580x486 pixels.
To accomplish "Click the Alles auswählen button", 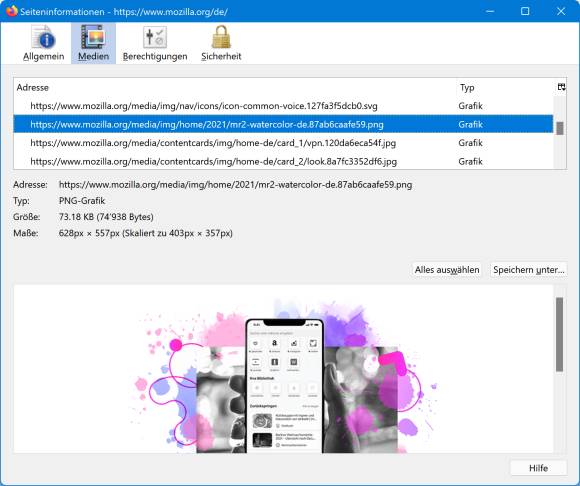I will coord(447,270).
